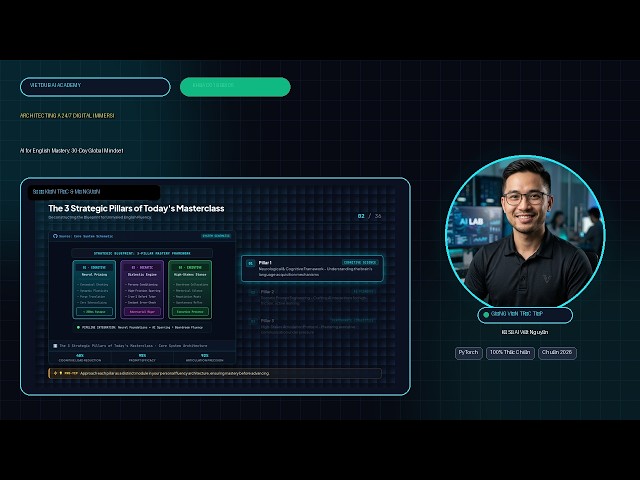This screenshot has height=480, width=640.
Task: Click the green live-status dot under portrait
Action: pos(486,314)
